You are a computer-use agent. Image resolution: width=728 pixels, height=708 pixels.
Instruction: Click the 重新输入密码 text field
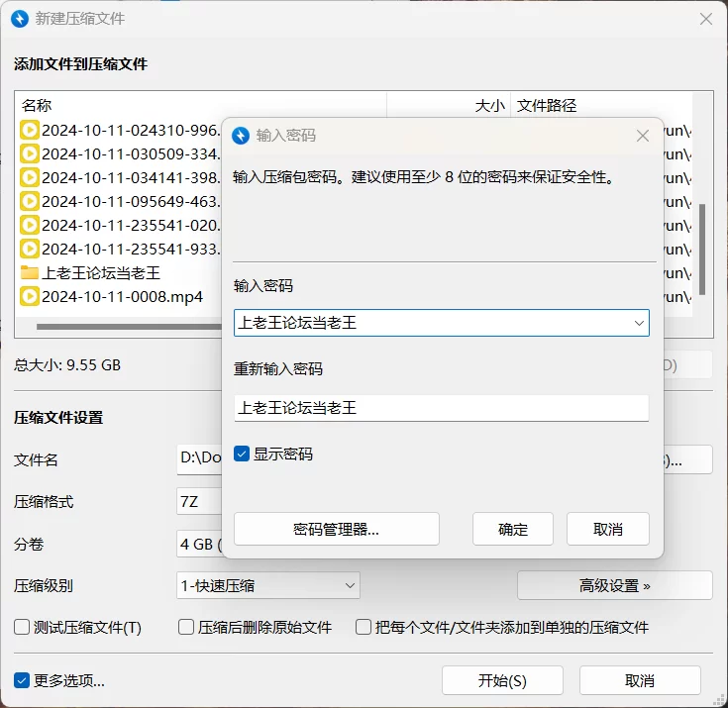441,408
